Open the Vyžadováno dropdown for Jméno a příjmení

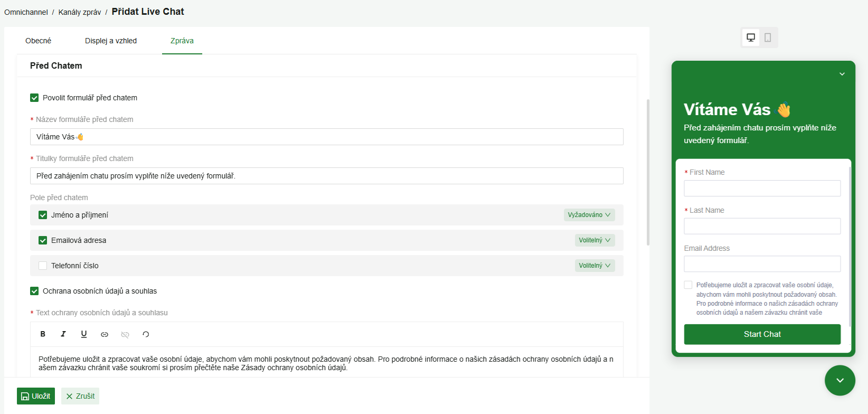(589, 215)
